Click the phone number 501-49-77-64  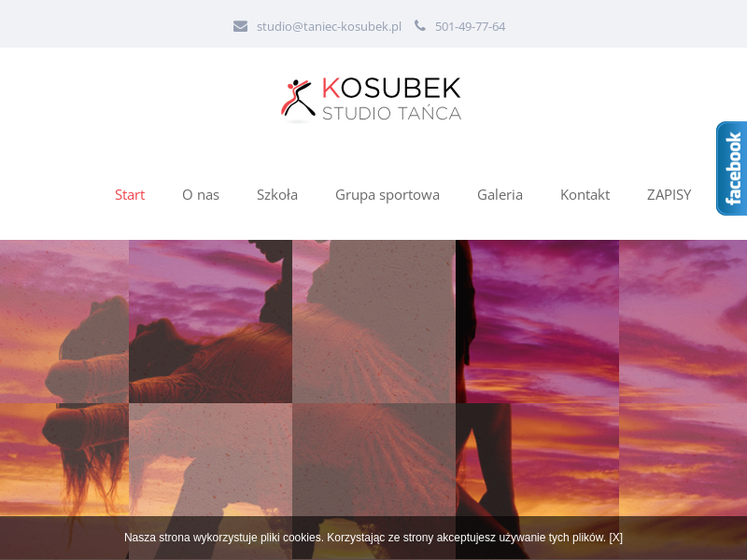click(x=470, y=27)
